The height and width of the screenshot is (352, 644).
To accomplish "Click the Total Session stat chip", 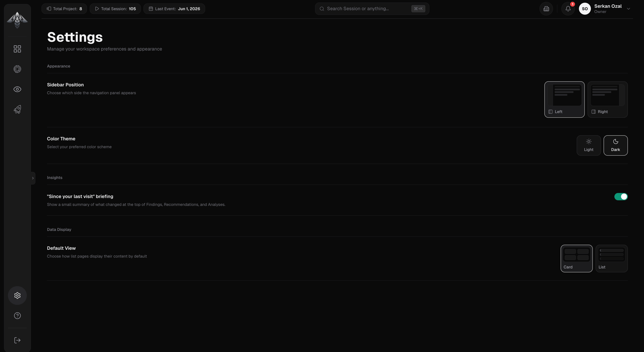I will click(115, 9).
